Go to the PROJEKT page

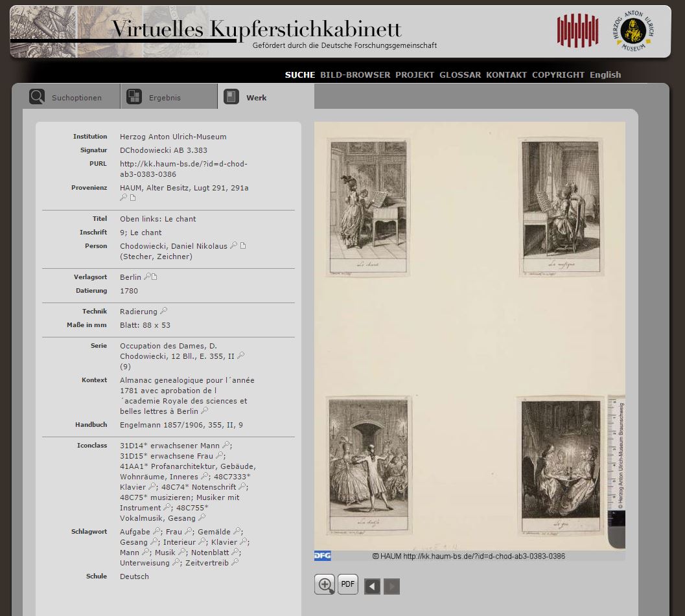[415, 74]
